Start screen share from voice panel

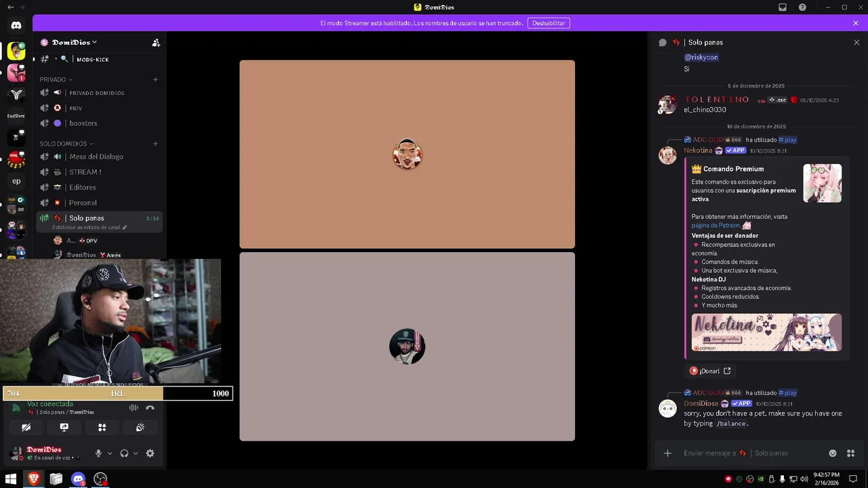[x=64, y=428]
